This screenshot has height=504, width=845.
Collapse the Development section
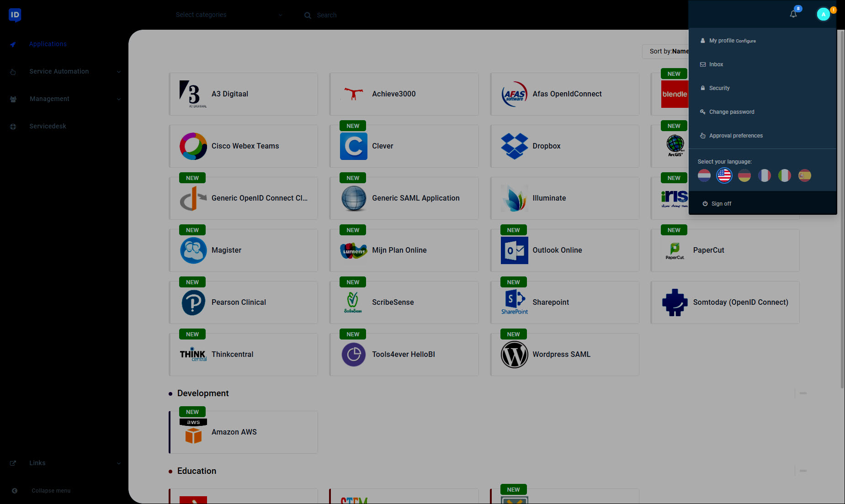coord(803,393)
